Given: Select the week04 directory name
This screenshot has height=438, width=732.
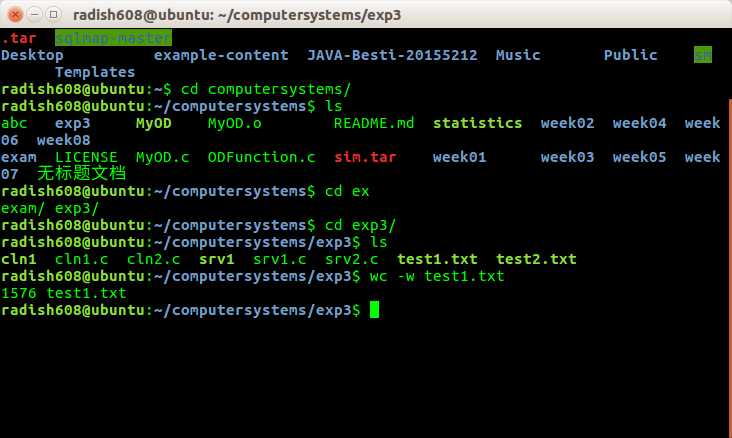Looking at the screenshot, I should coord(640,123).
